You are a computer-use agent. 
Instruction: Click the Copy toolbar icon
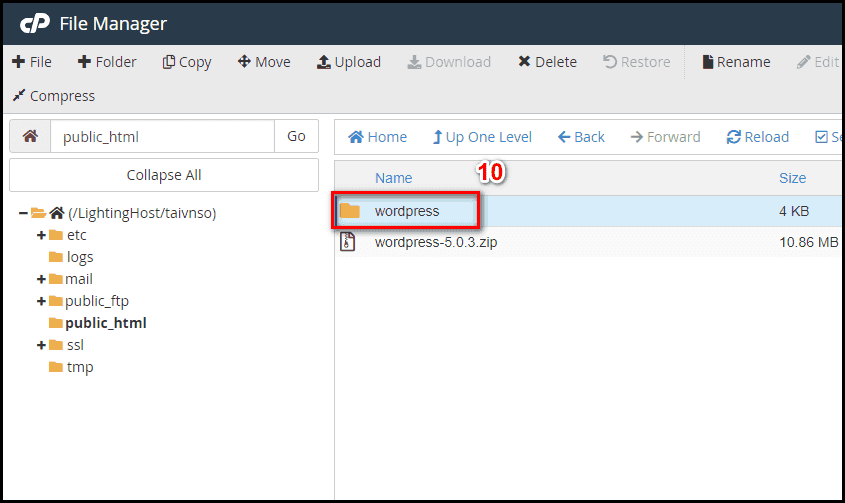coord(169,62)
